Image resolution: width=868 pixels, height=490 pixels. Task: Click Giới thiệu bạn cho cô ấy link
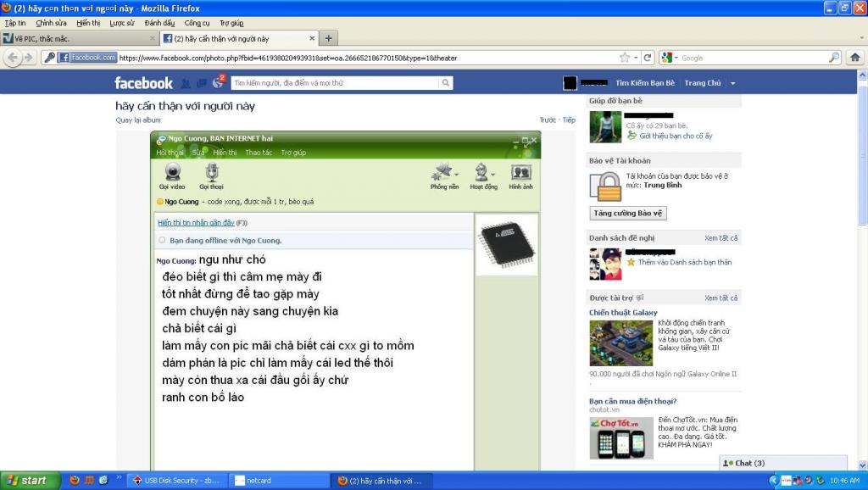(x=676, y=136)
